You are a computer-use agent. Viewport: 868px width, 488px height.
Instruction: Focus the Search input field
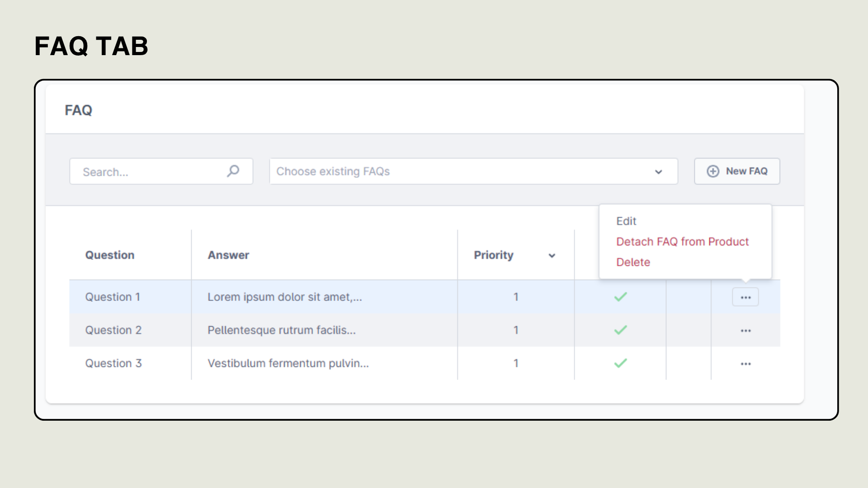point(161,171)
